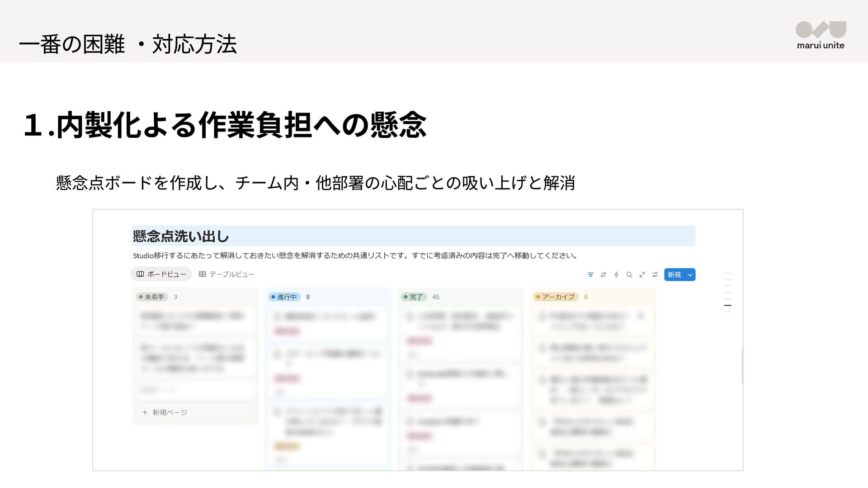
Task: Open automations lightning bolt icon
Action: coord(616,275)
